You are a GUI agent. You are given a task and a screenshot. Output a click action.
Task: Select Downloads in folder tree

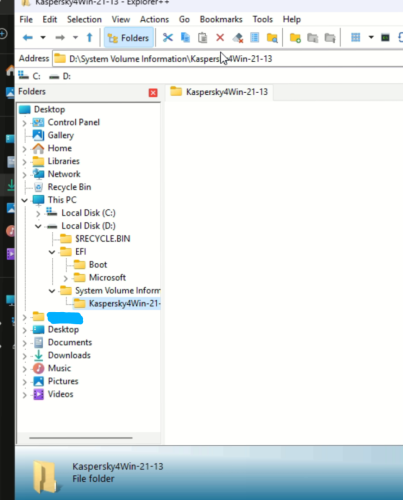[69, 355]
